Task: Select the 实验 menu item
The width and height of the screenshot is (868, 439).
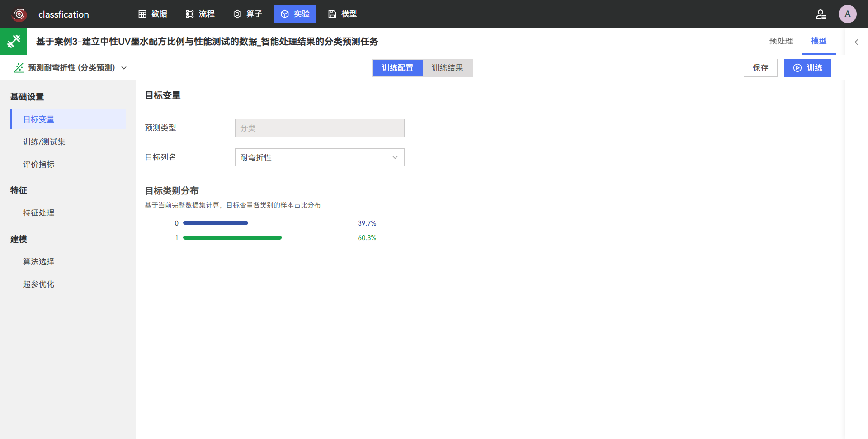Action: (x=295, y=14)
